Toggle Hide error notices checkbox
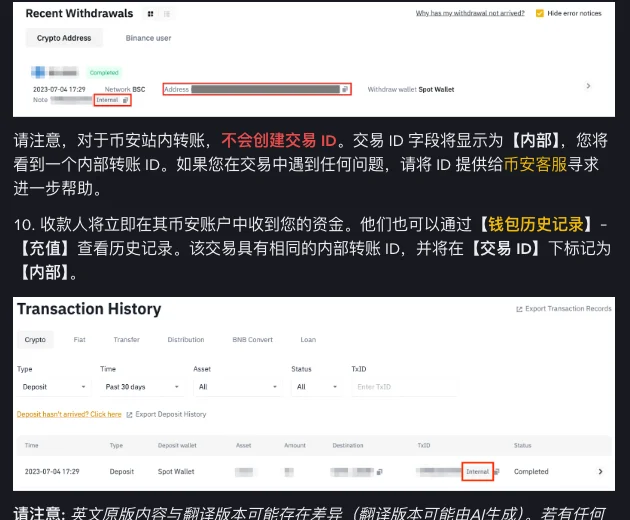The width and height of the screenshot is (630, 520). click(540, 13)
